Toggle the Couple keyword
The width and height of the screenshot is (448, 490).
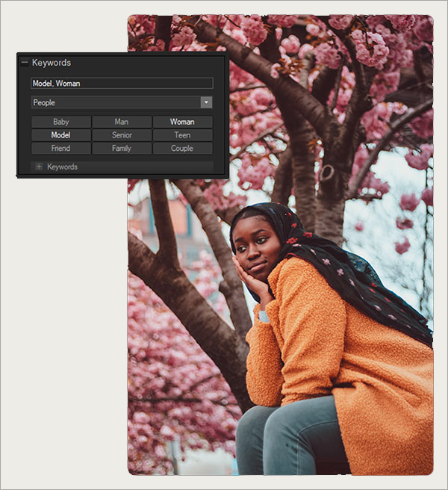182,148
